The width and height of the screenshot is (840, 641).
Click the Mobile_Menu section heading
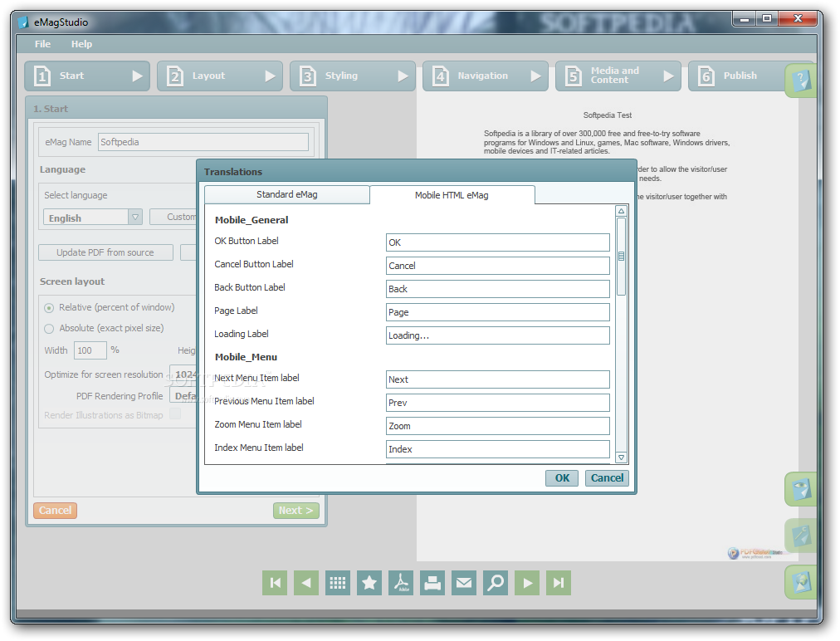click(x=246, y=357)
